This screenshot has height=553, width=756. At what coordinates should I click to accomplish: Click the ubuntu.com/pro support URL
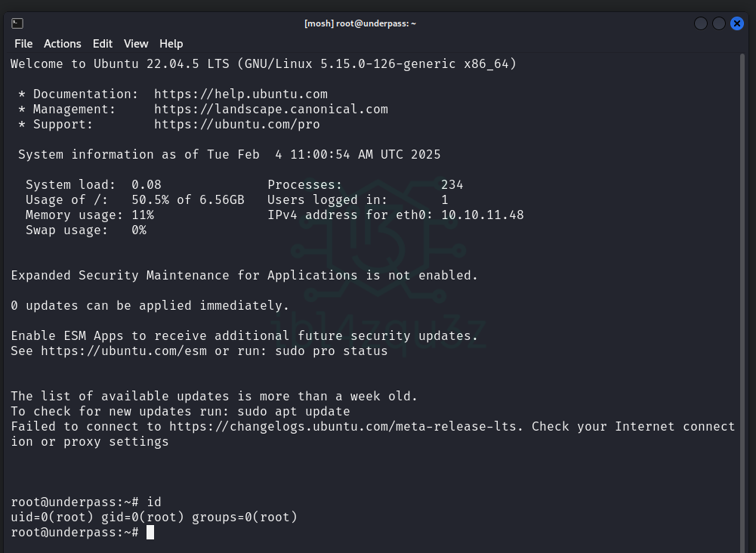click(237, 125)
